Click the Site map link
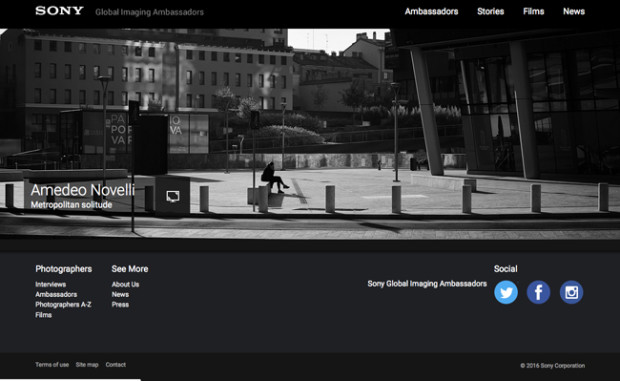 tap(87, 365)
